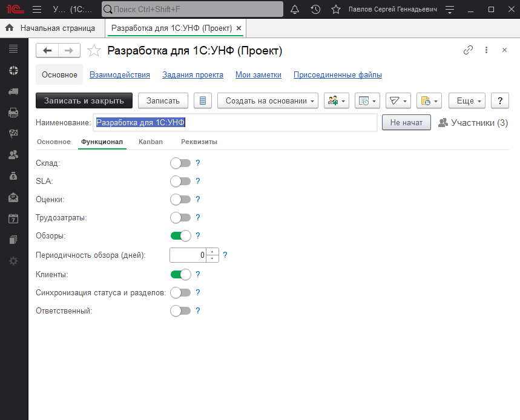520x420 pixels.
Task: Open the 1C main menu hamburger icon
Action: click(37, 9)
